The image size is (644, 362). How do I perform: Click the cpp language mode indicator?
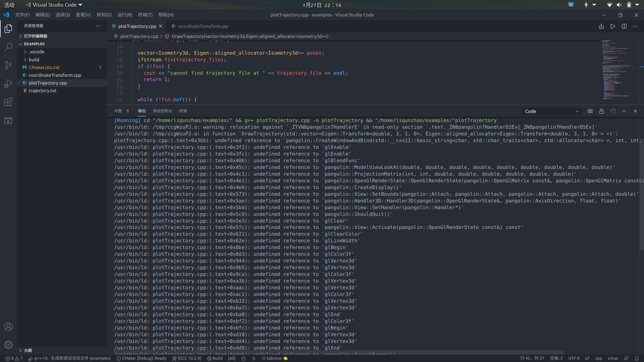(x=599, y=358)
